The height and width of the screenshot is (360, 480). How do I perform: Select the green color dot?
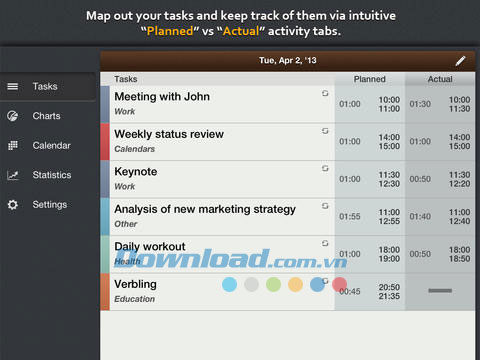pos(273,284)
